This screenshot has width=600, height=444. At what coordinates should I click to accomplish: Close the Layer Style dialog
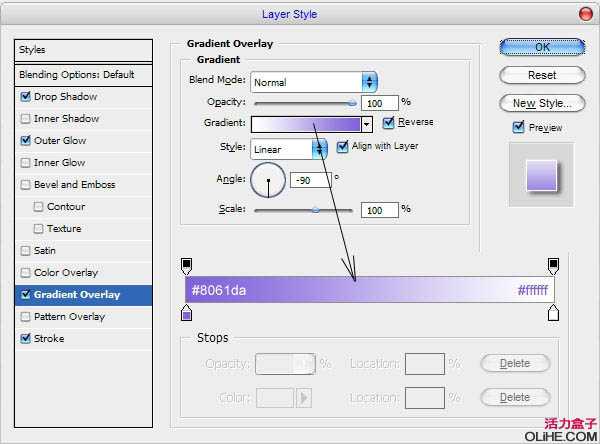coord(584,13)
